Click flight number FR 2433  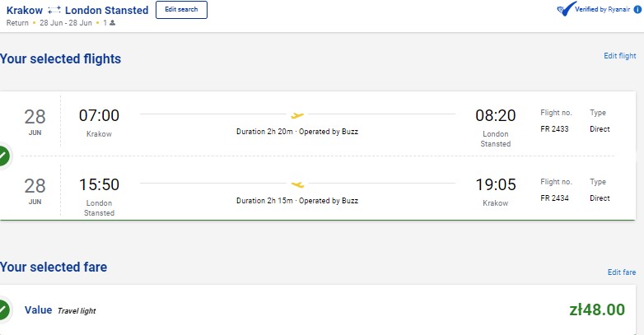tap(554, 129)
